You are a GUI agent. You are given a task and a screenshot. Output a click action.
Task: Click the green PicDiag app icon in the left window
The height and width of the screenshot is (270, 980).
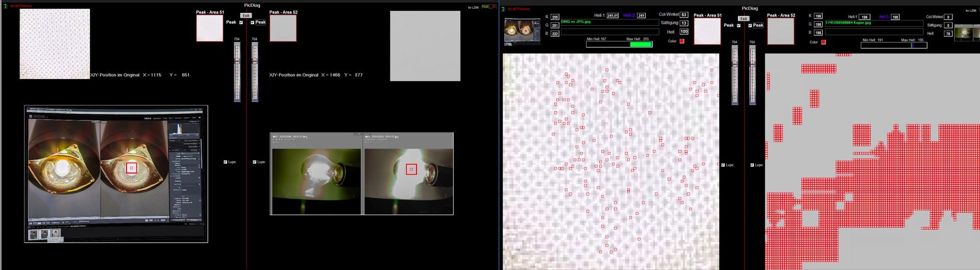click(5, 6)
